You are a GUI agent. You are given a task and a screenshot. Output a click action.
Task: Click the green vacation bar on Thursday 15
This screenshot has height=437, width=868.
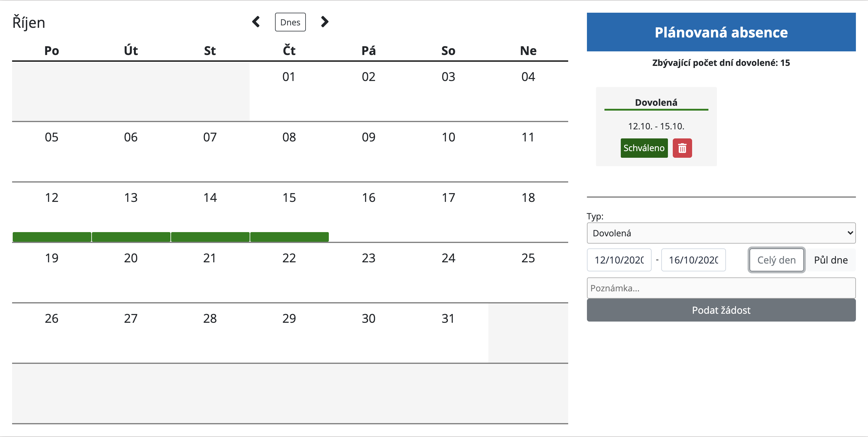pyautogui.click(x=289, y=237)
